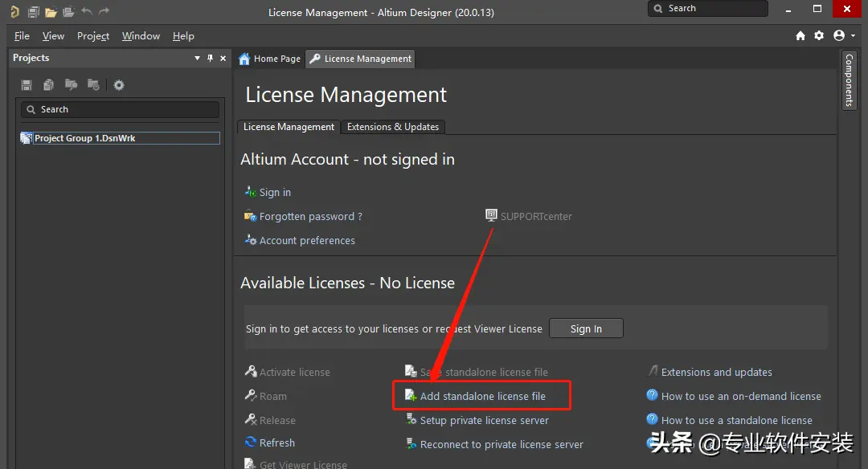
Task: Click the user account profile icon
Action: click(x=839, y=35)
